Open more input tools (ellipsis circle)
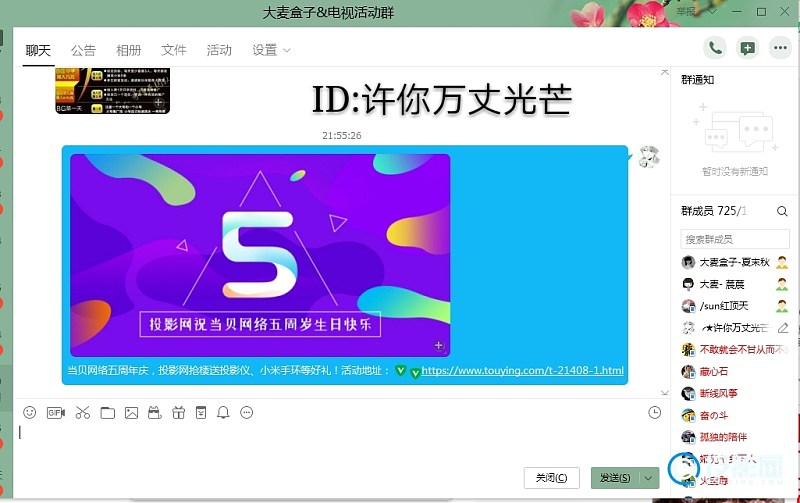Viewport: 800px width, 503px height. [246, 412]
